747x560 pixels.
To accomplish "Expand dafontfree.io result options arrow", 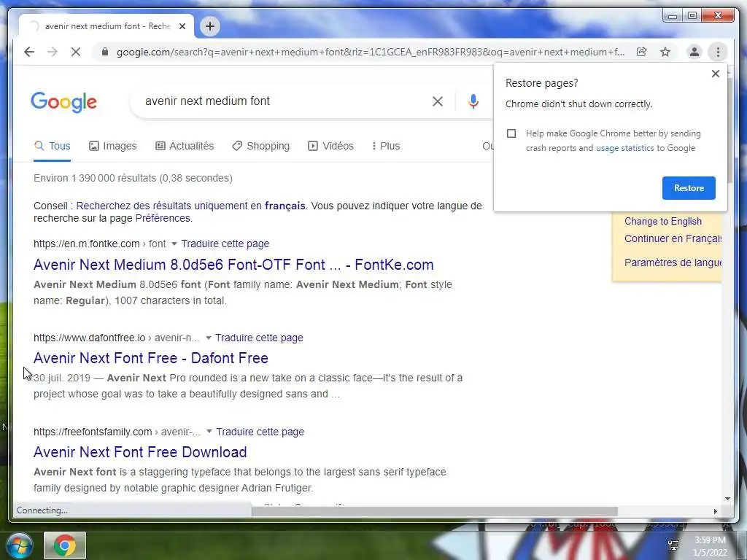I will [x=208, y=338].
